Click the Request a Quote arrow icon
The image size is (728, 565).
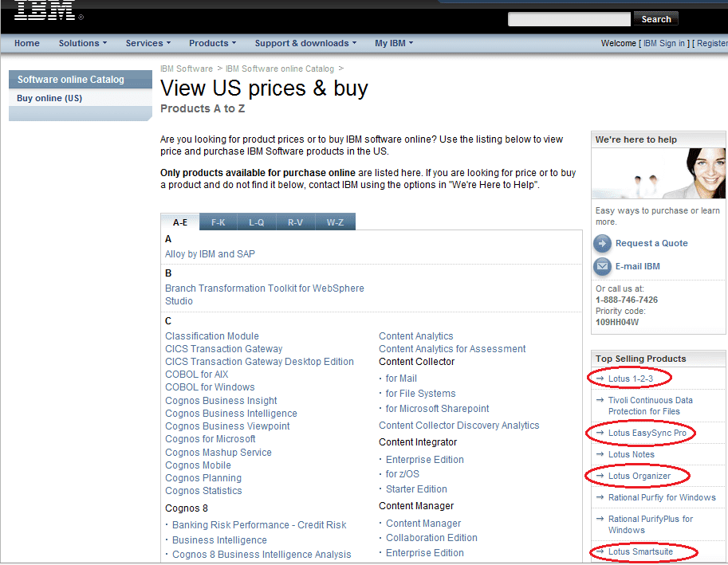pos(603,243)
